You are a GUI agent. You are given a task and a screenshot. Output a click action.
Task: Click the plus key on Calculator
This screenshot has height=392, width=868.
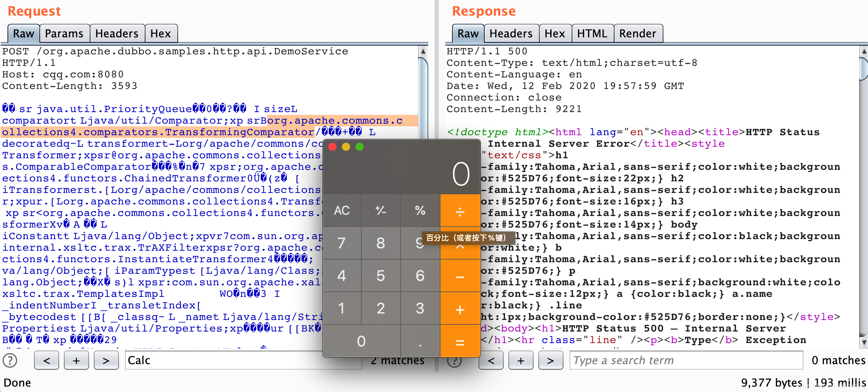(460, 308)
